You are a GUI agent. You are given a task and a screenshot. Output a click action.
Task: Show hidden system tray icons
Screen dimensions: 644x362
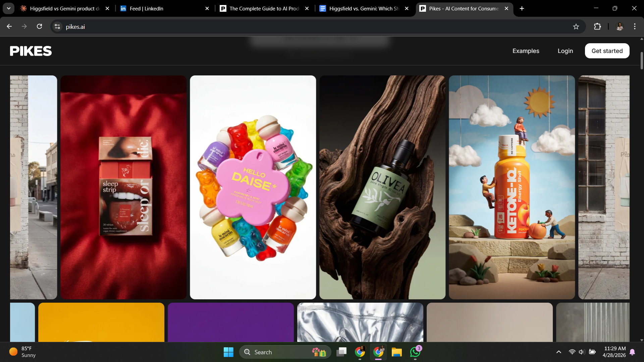tap(559, 352)
